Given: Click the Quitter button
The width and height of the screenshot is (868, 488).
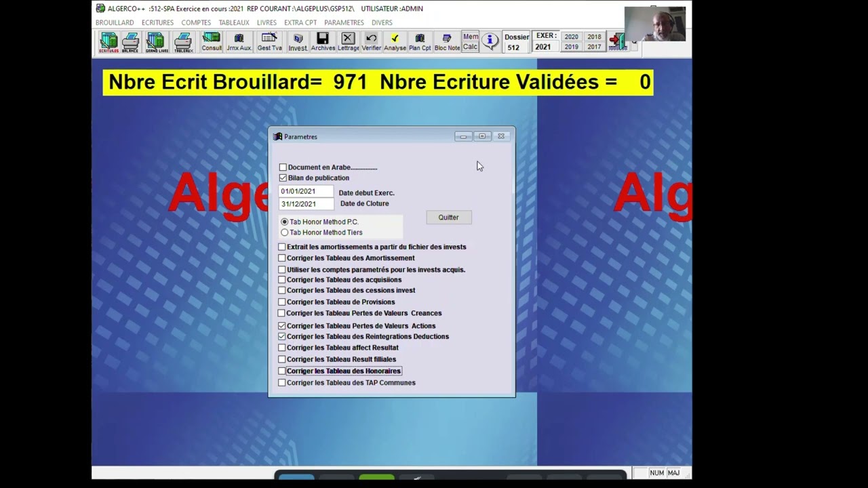Looking at the screenshot, I should (x=448, y=218).
